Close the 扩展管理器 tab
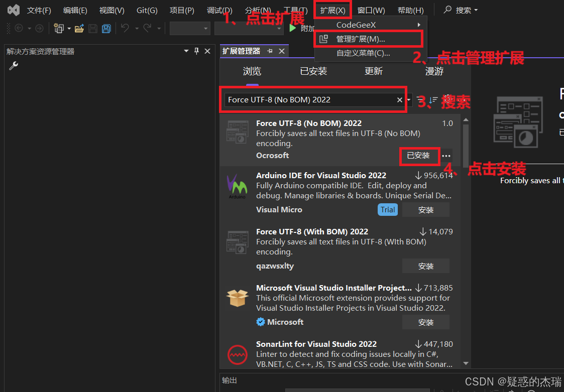This screenshot has width=564, height=392. click(282, 51)
